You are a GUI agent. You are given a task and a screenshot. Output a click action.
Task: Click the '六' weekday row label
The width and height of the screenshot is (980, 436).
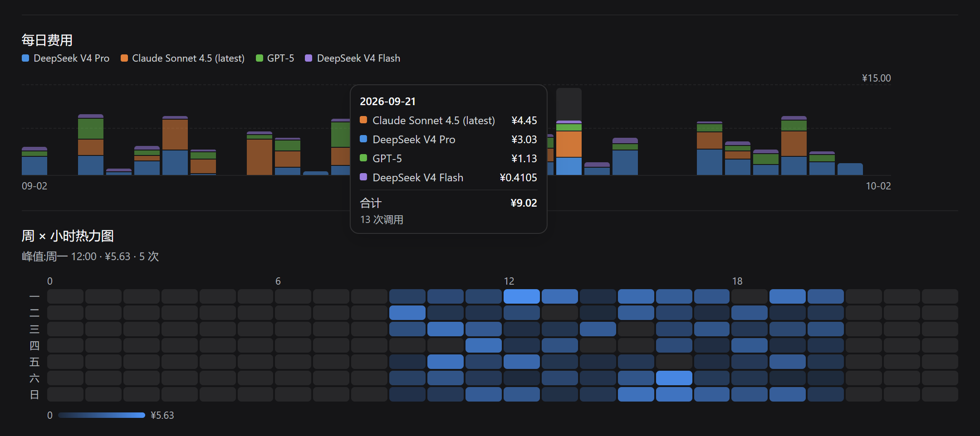coord(34,378)
